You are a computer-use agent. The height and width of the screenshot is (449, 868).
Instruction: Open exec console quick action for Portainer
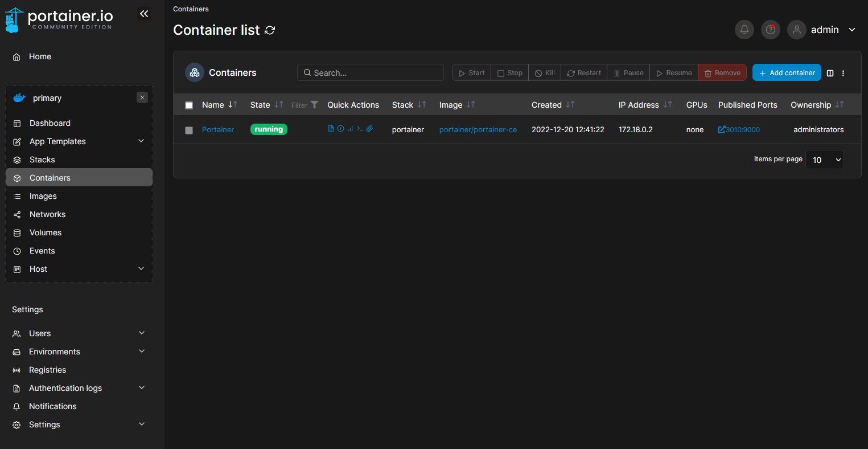(x=360, y=129)
